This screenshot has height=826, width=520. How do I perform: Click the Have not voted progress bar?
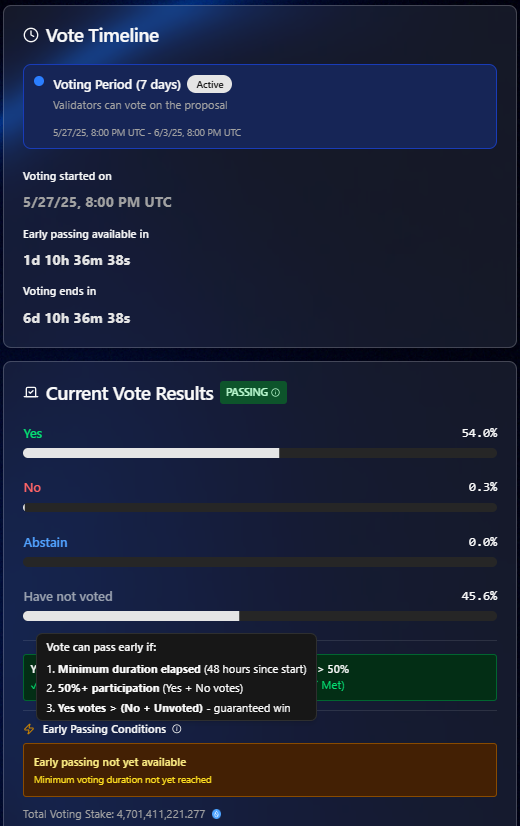260,616
